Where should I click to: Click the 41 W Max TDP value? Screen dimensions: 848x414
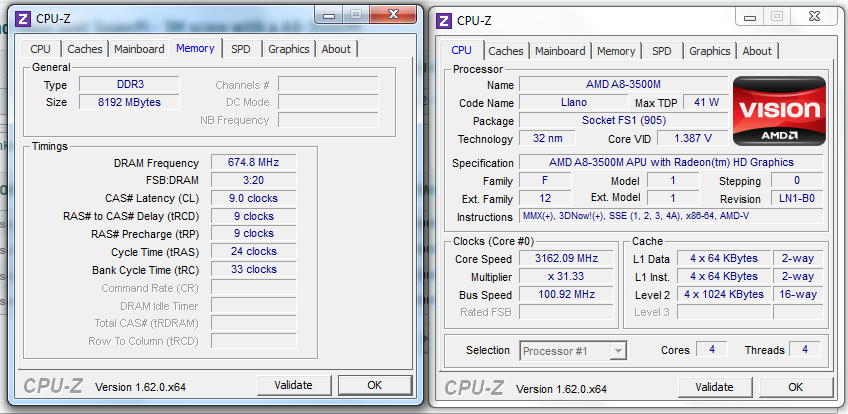coord(706,102)
